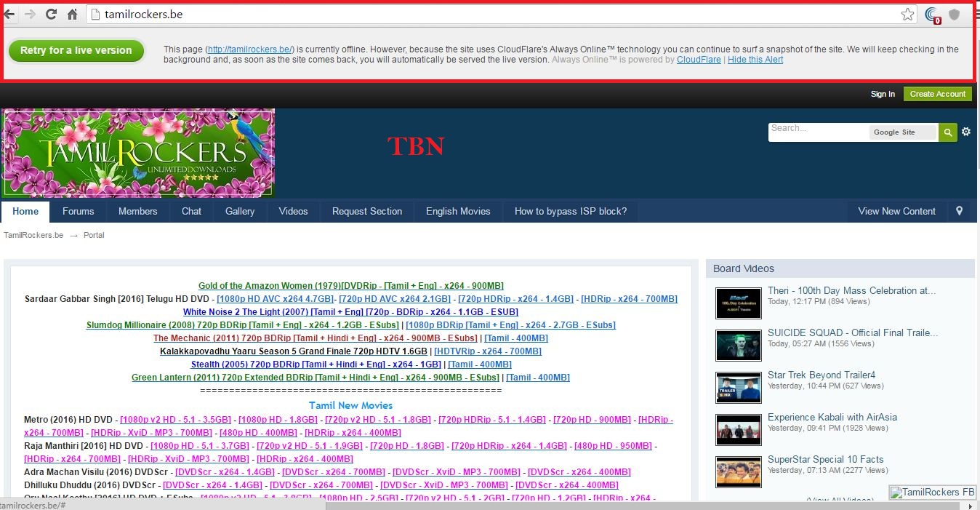
Task: Go to the Chat tab
Action: 191,211
